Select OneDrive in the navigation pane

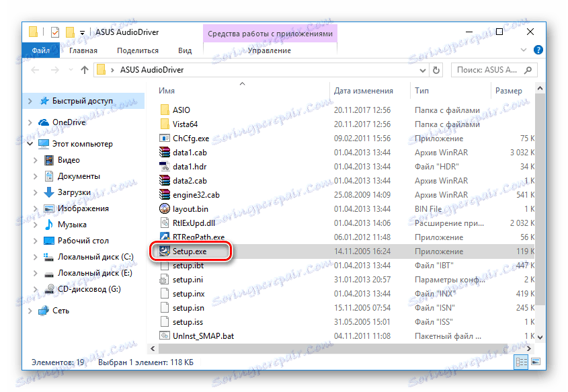(69, 122)
